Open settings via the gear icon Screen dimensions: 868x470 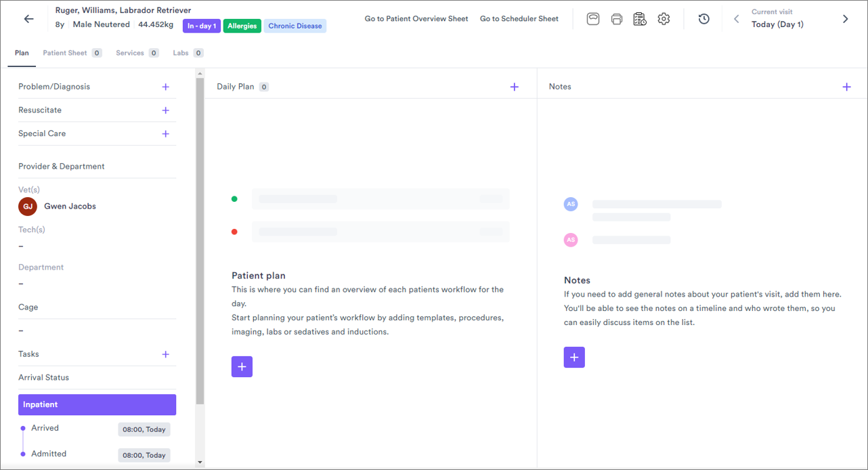click(664, 19)
